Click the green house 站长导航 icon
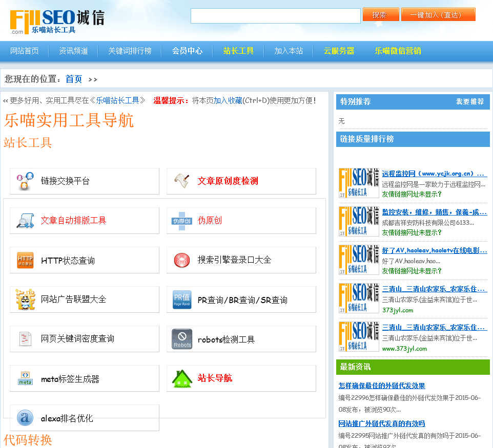This screenshot has width=493, height=448. pos(182,379)
